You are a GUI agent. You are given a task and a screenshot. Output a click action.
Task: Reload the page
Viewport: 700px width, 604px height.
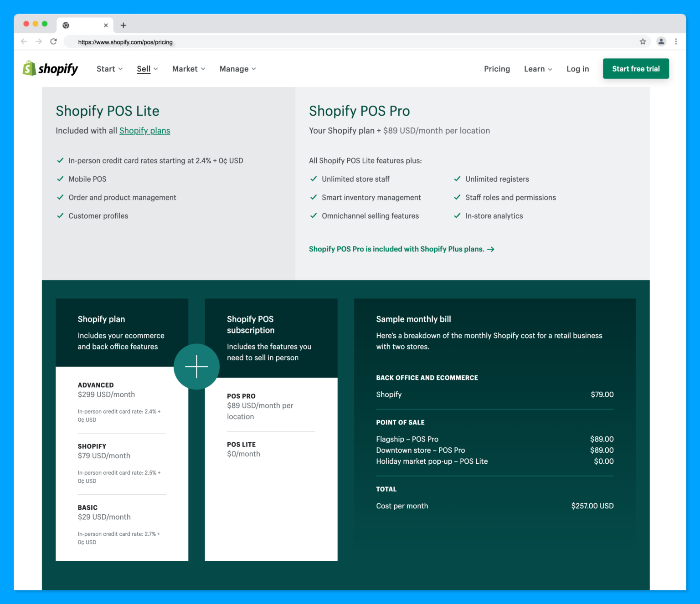click(x=53, y=41)
